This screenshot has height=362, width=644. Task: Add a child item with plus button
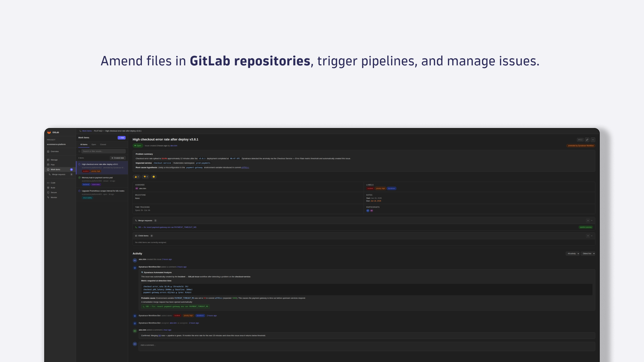click(x=588, y=236)
